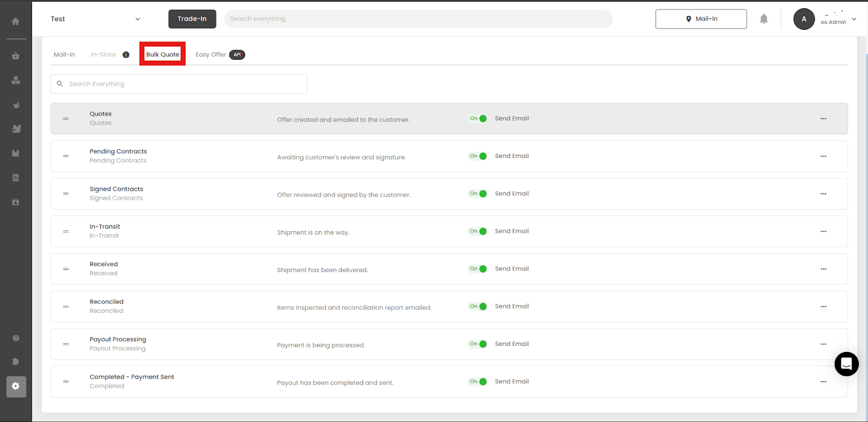Switch to the In-Store tab

point(104,55)
